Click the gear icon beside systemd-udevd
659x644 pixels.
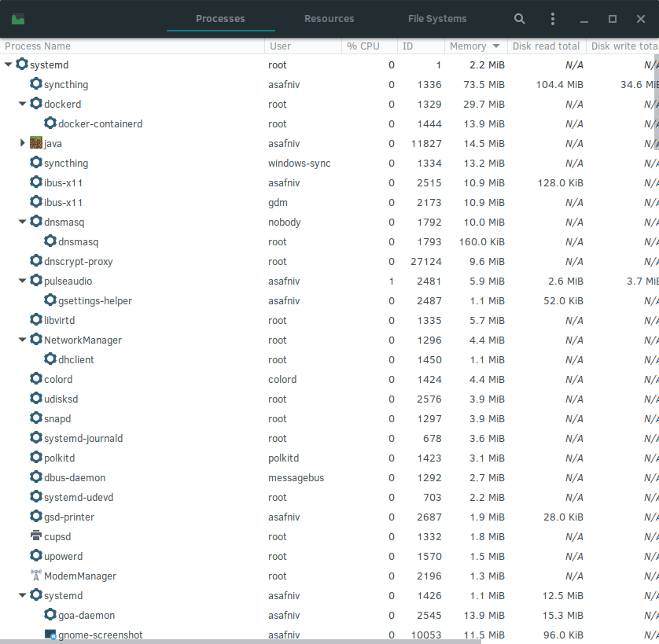tap(36, 496)
